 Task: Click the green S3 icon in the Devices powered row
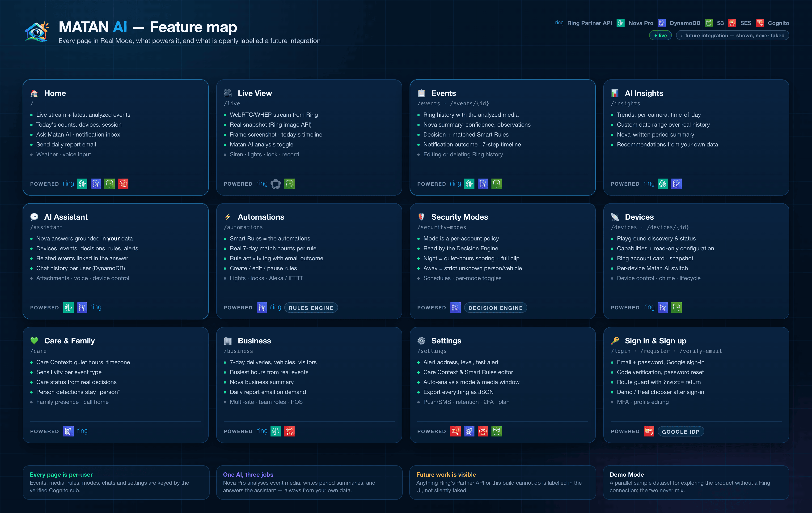(677, 308)
